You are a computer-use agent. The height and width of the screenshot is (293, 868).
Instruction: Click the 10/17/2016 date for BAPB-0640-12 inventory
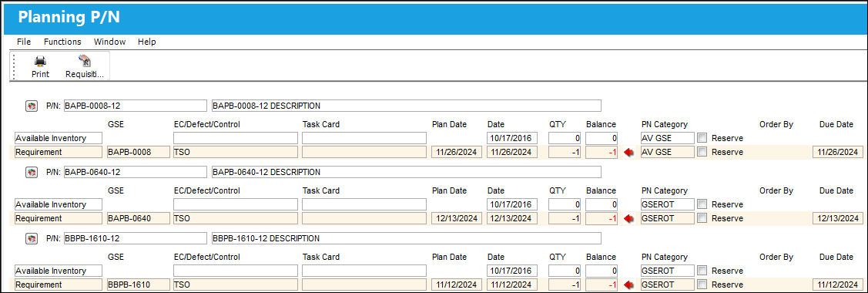click(512, 204)
